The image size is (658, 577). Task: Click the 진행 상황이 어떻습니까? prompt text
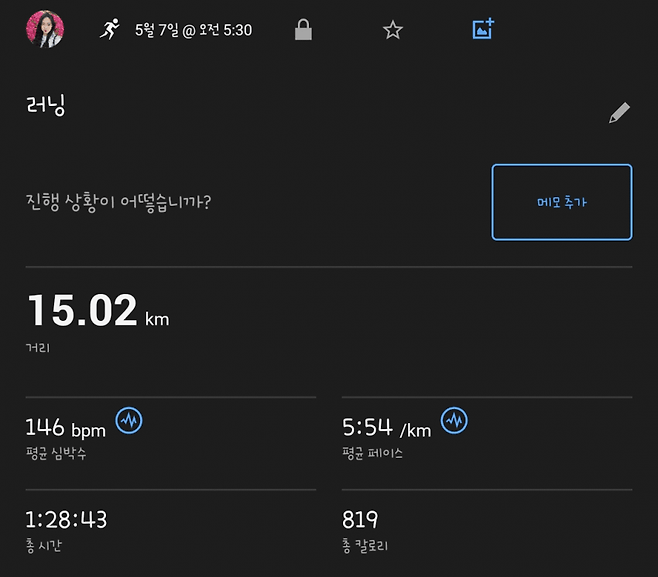(118, 201)
